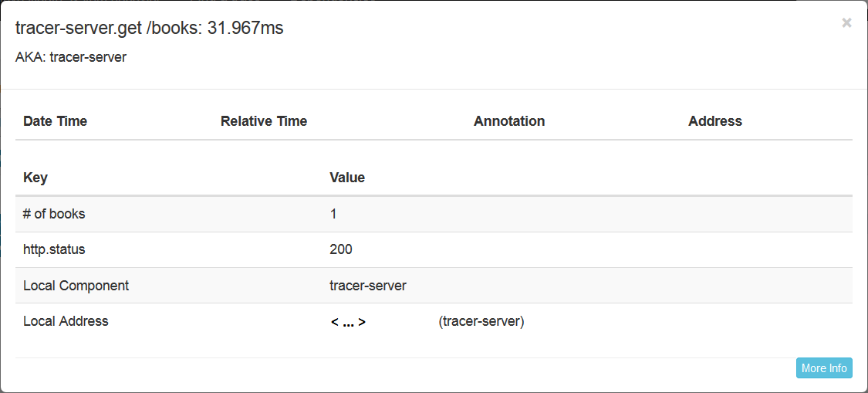Screen dimensions: 868x393
Task: Click the Address column header
Action: coord(714,121)
